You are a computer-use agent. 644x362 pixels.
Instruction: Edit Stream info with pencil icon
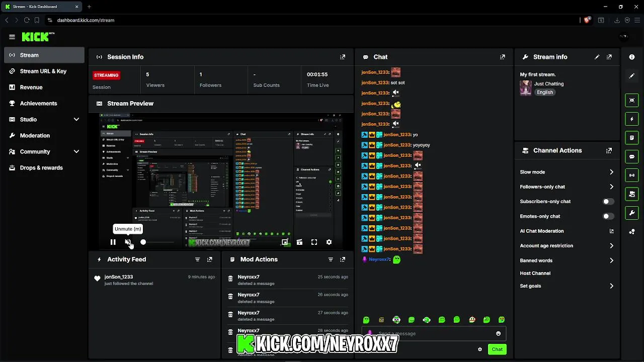point(597,57)
